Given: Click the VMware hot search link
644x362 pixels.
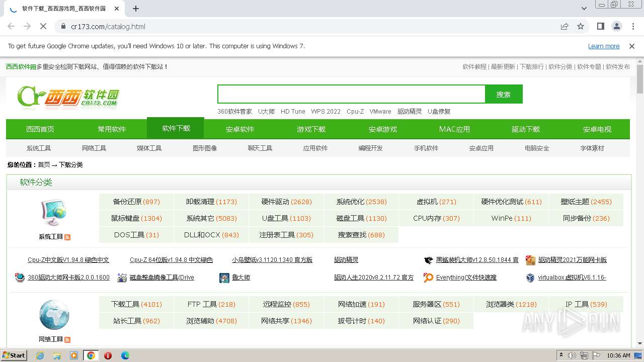Looking at the screenshot, I should 380,112.
